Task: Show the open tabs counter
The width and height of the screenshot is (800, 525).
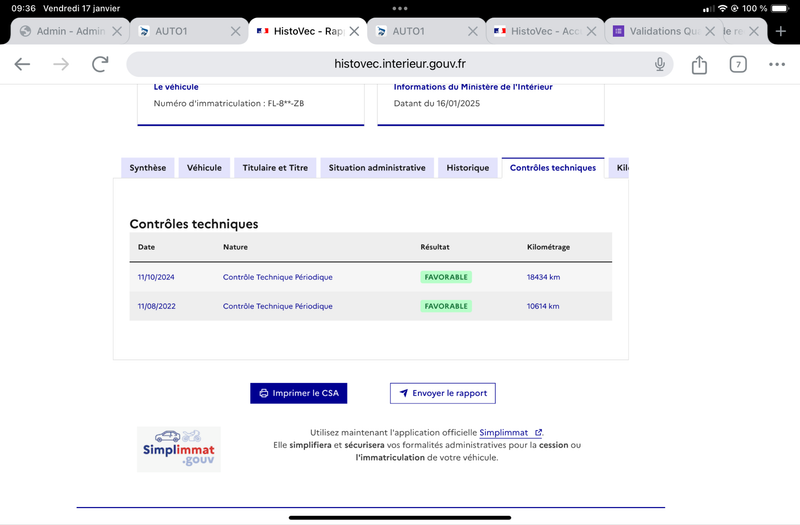Action: [x=738, y=64]
